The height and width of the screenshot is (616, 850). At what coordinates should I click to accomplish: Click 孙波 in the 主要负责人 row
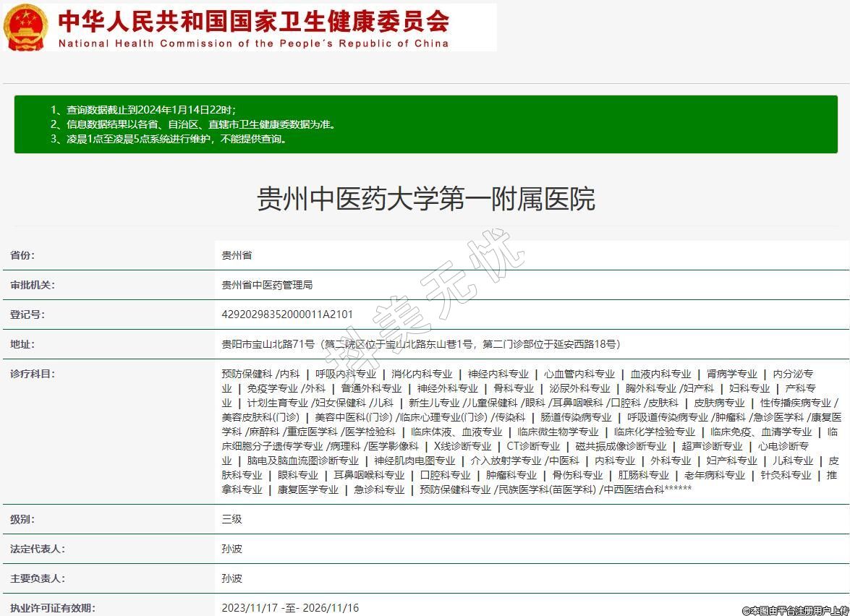point(231,578)
